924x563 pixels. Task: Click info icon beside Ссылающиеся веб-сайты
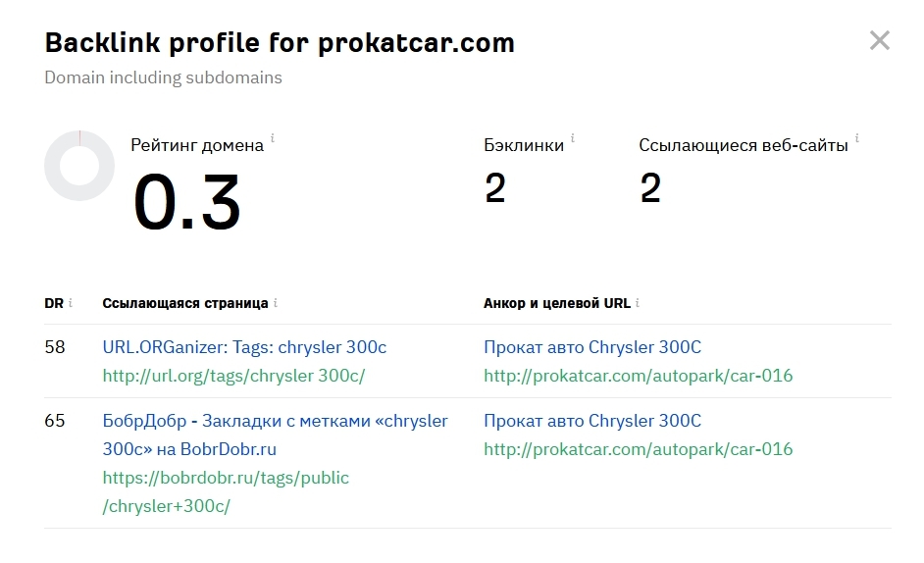857,138
